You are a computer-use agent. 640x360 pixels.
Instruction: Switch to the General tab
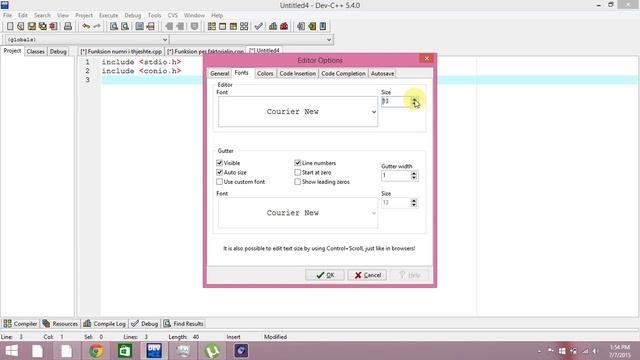tap(220, 73)
